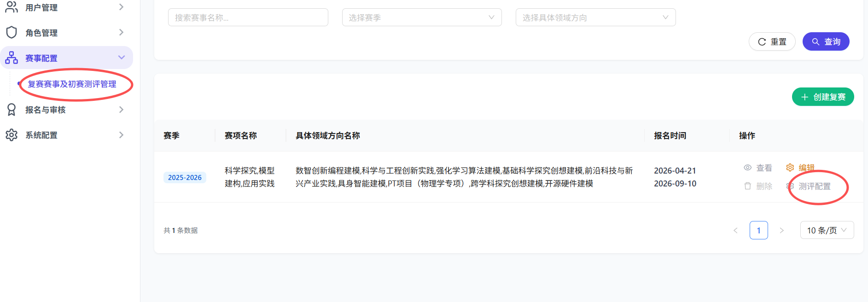Click the previous page arrow

735,230
